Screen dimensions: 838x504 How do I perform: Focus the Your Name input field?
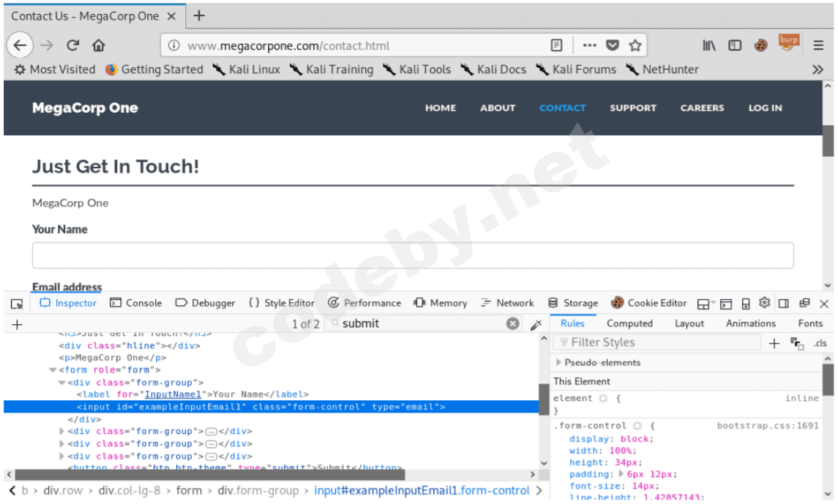click(x=413, y=256)
